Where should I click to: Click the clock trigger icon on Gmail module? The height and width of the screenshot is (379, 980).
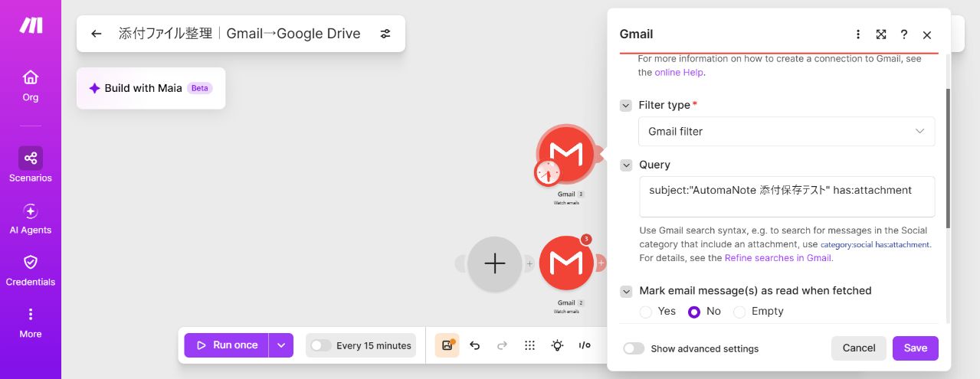coord(547,173)
